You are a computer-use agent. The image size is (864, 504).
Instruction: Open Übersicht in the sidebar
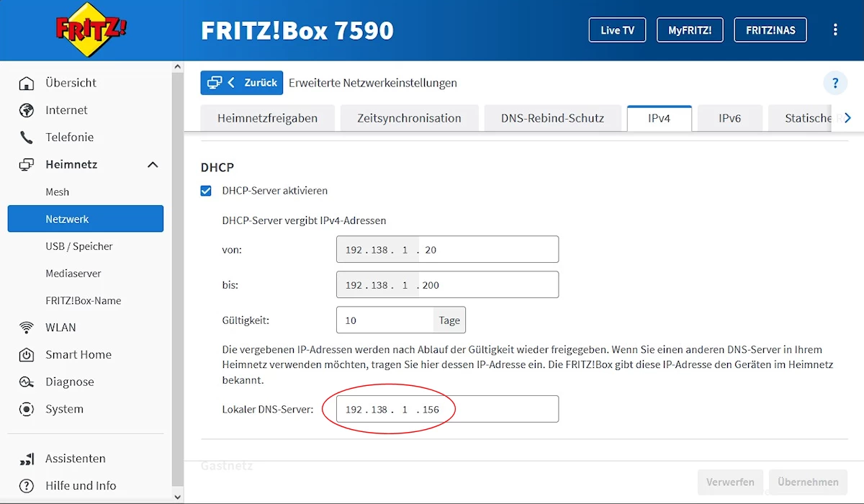(x=71, y=83)
